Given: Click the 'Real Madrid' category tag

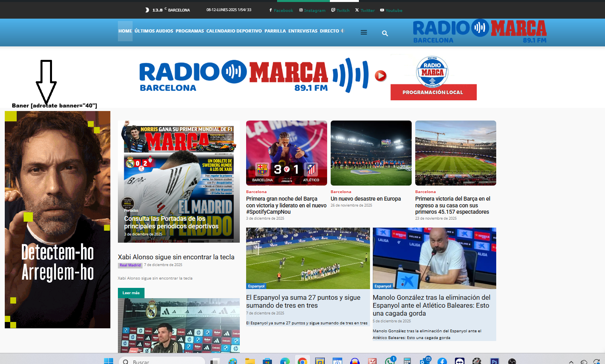Looking at the screenshot, I should 130,265.
